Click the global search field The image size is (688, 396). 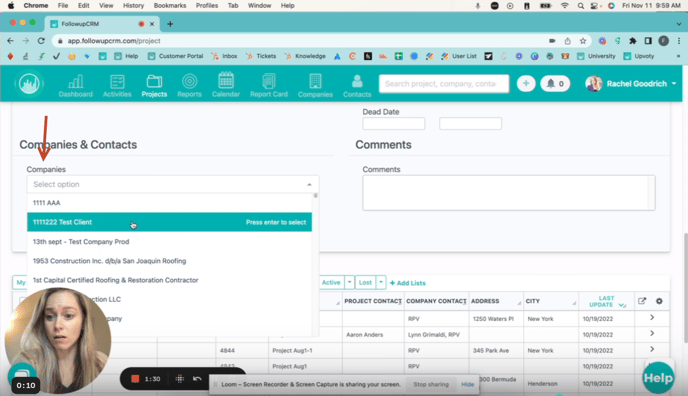pyautogui.click(x=444, y=83)
